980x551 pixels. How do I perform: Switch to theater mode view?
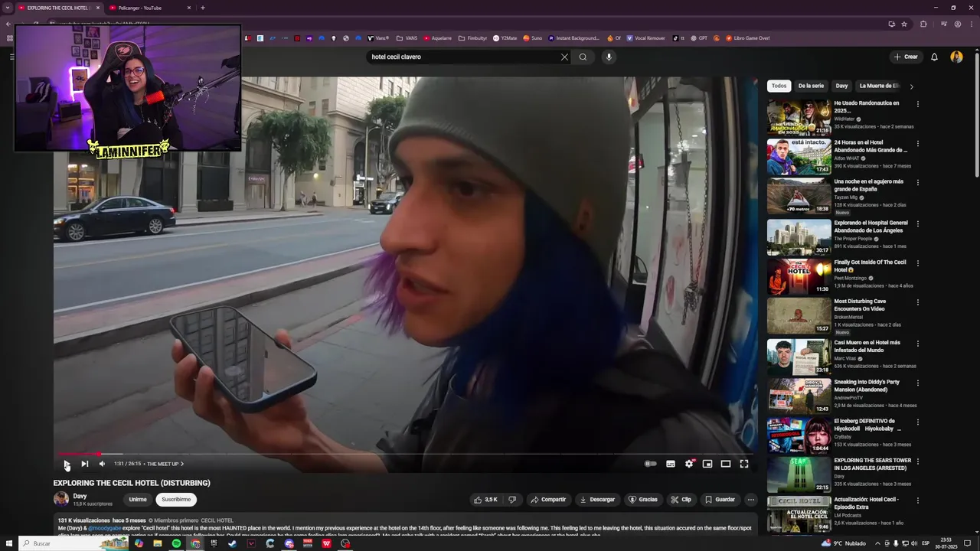click(726, 464)
